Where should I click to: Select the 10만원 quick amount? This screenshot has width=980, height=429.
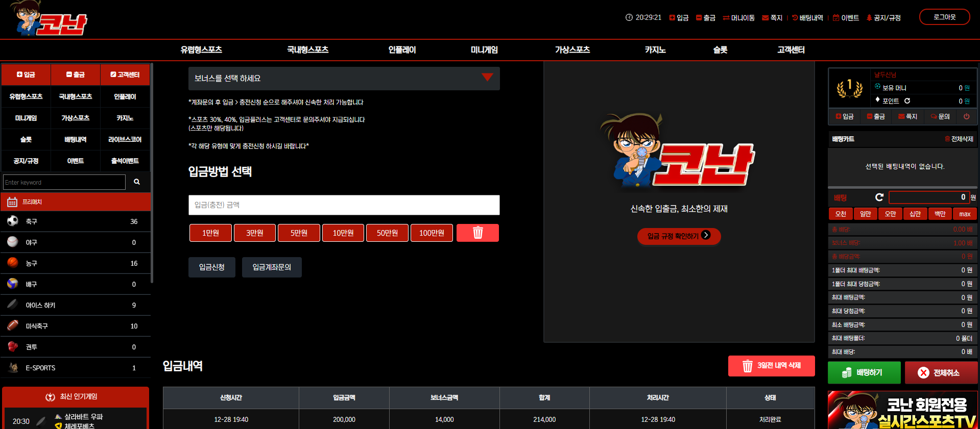[343, 233]
